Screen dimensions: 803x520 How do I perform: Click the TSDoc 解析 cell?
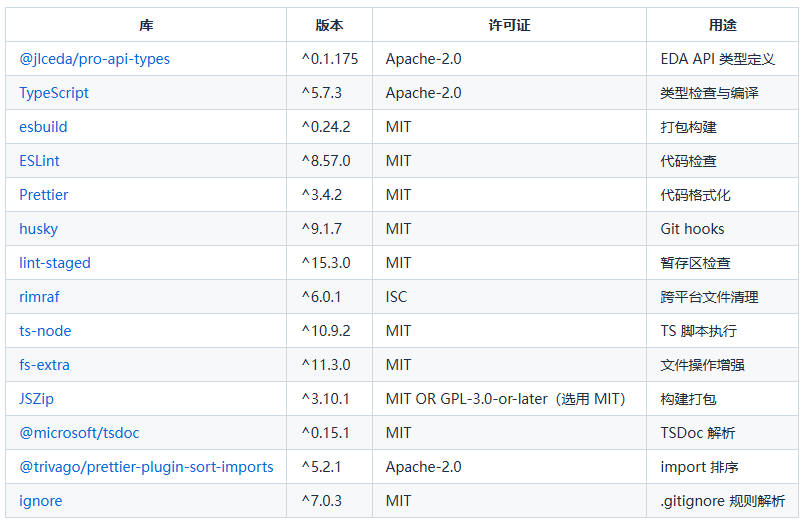tap(722, 432)
